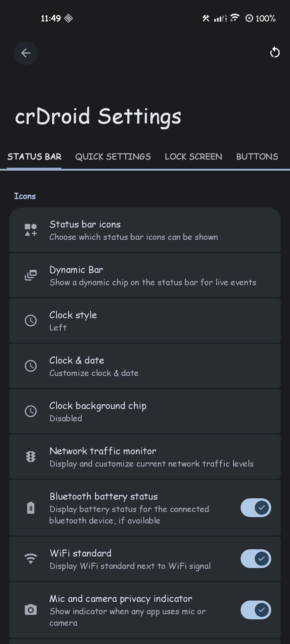Open Clock background chip options

[145, 411]
